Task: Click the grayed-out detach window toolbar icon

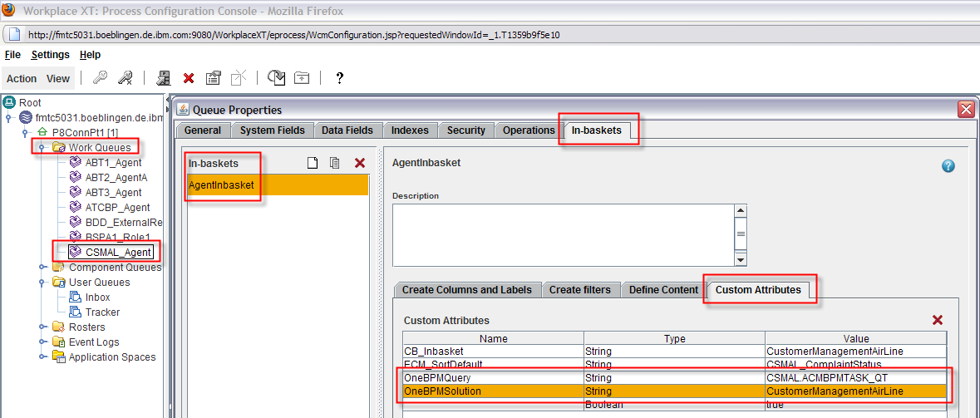Action: click(238, 77)
